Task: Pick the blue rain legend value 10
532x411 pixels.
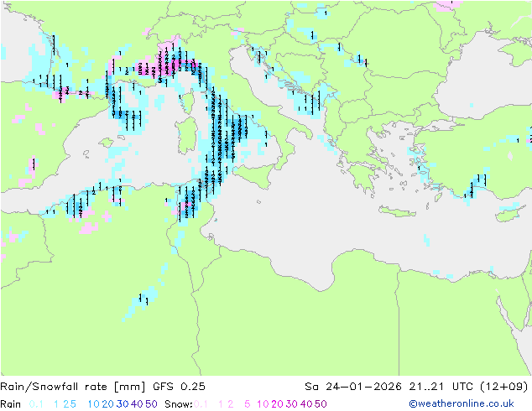Action: pos(94,404)
